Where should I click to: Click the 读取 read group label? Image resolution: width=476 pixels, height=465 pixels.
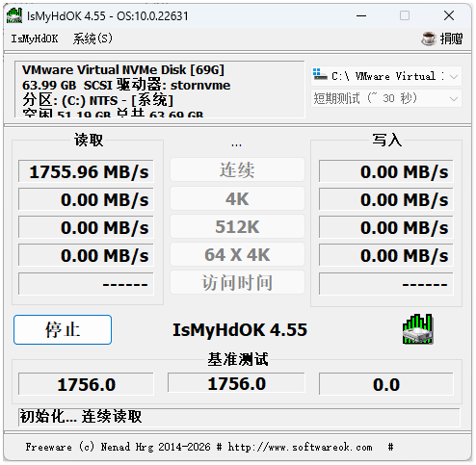89,140
